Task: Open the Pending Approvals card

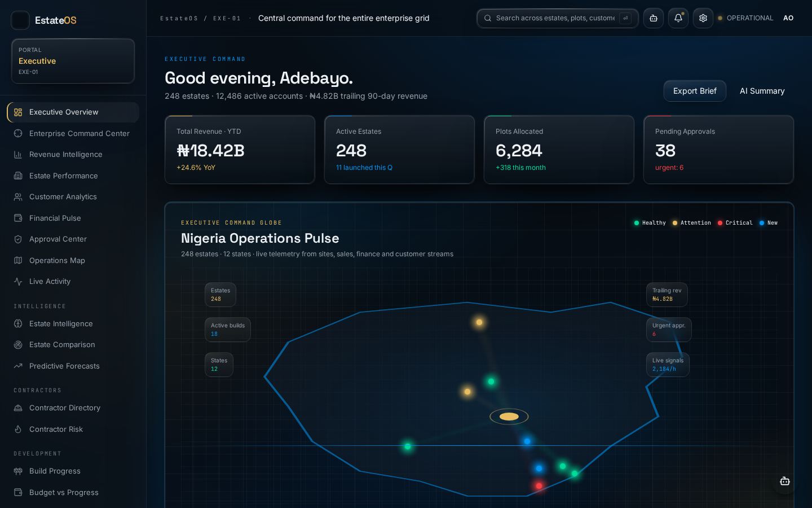Action: coord(718,150)
